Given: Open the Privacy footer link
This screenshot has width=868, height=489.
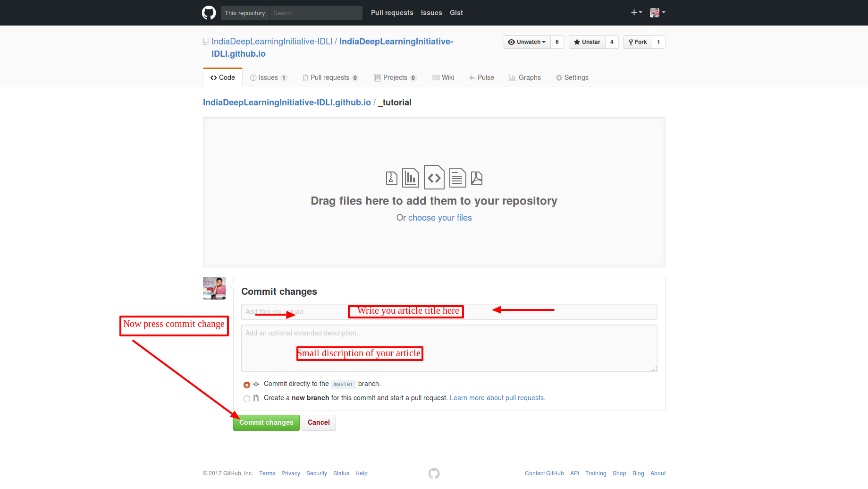Looking at the screenshot, I should [291, 473].
